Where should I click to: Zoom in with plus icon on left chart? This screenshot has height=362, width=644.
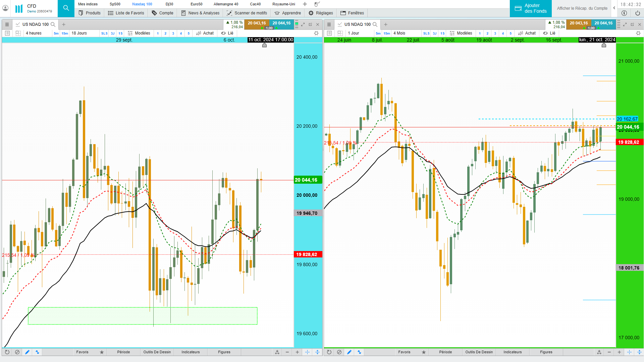coord(297,352)
